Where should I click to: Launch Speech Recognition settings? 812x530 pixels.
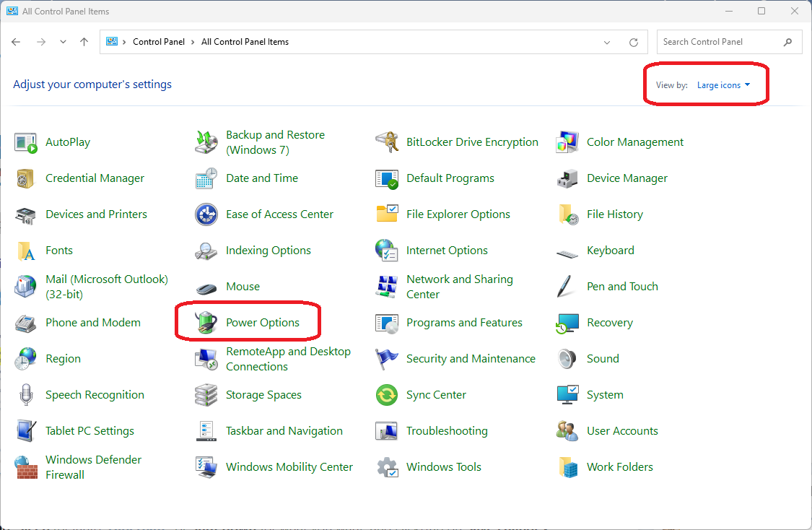point(95,394)
